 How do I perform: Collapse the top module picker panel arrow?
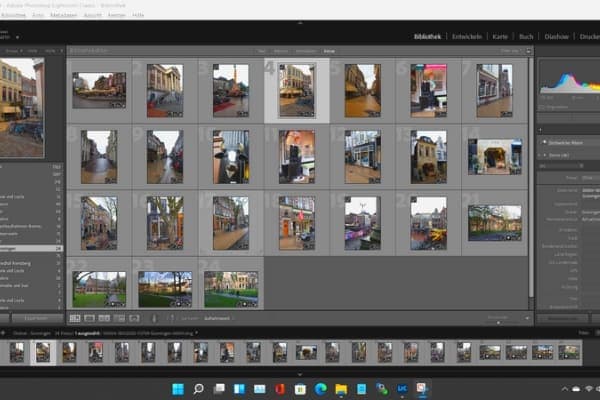(x=300, y=23)
